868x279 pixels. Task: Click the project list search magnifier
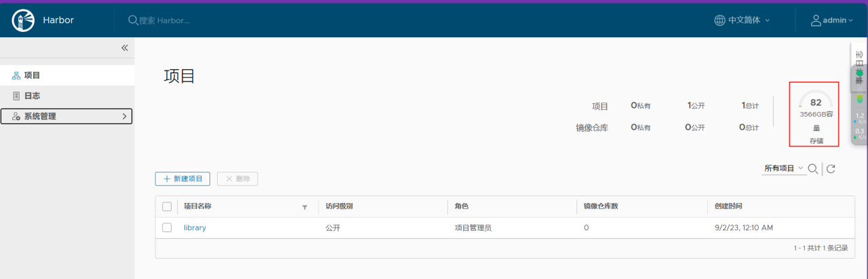[813, 168]
